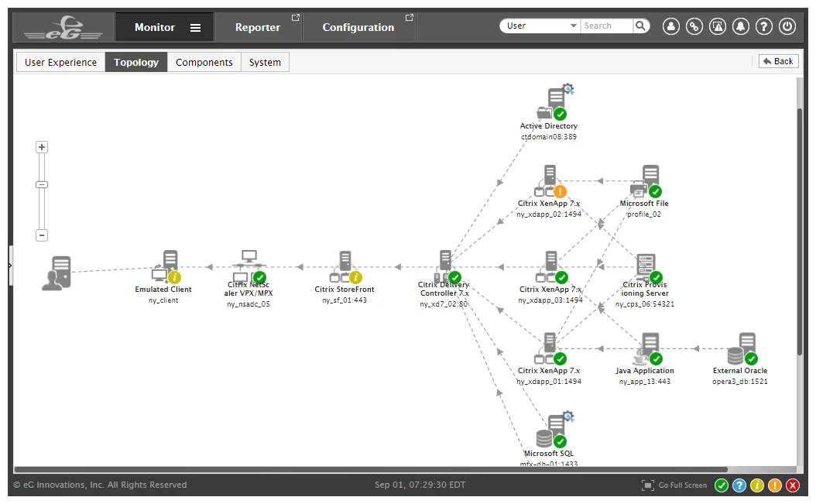Click the ny_cps_06:54321 label

pyautogui.click(x=645, y=304)
